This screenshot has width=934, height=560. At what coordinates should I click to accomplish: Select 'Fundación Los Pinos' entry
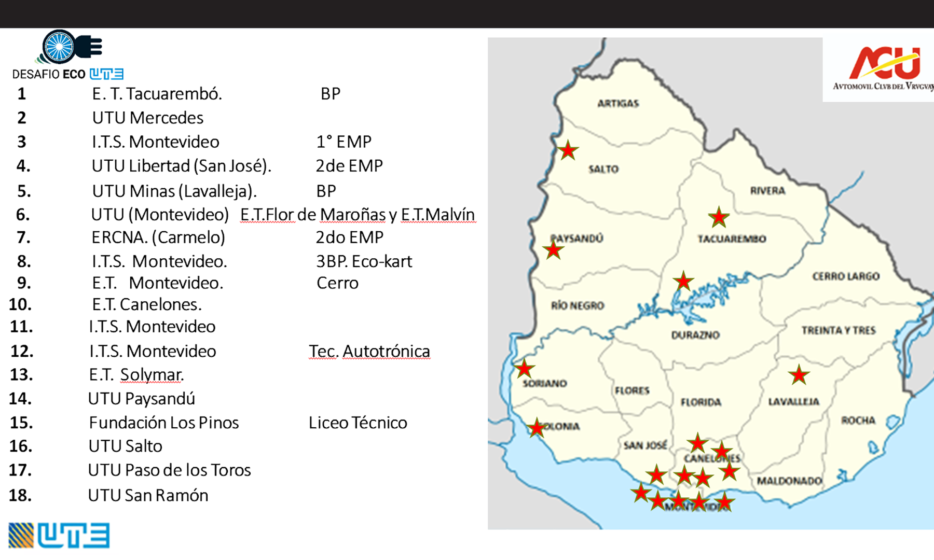pos(164,423)
